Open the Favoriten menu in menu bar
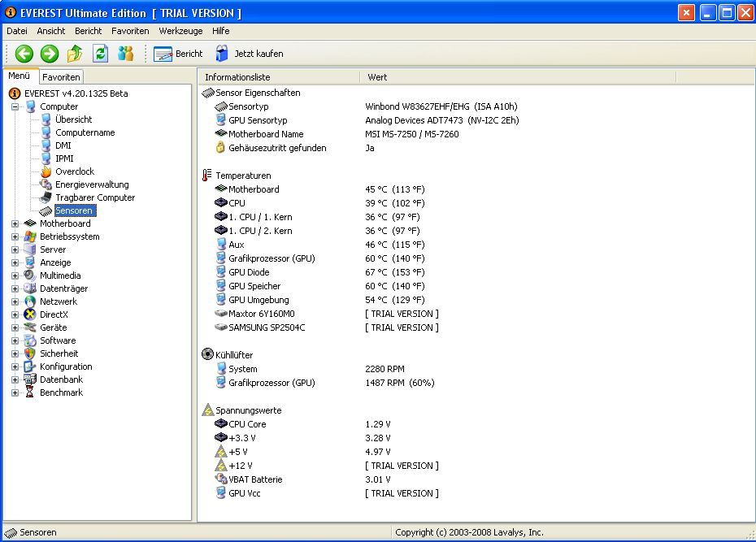This screenshot has height=542, width=756. (x=130, y=31)
